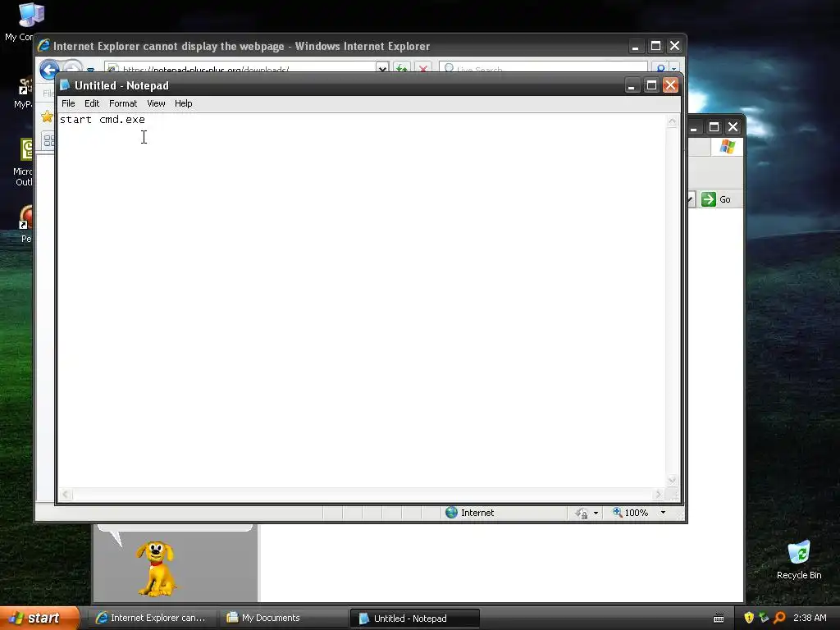
Task: Open IE search options dropdown arrow
Action: (x=674, y=69)
